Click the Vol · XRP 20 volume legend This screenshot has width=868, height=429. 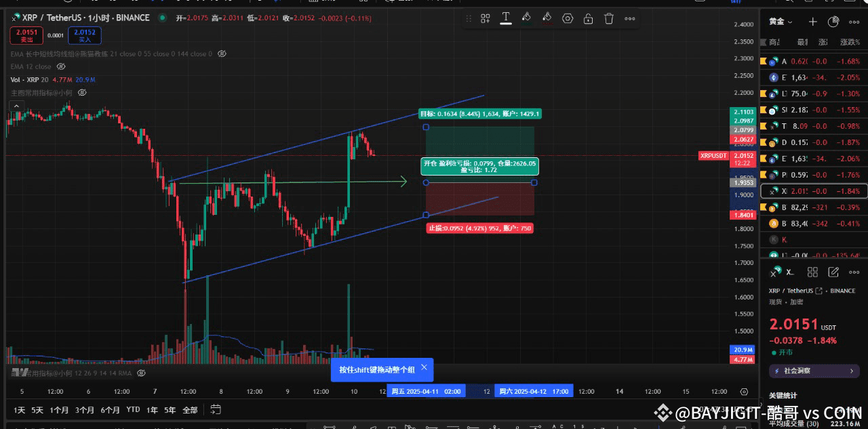click(29, 79)
